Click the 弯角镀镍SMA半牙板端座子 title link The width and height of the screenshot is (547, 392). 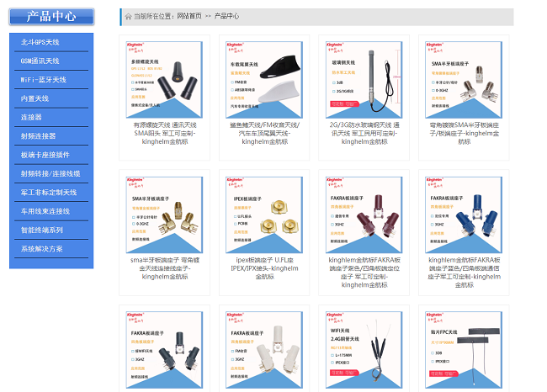tap(464, 133)
